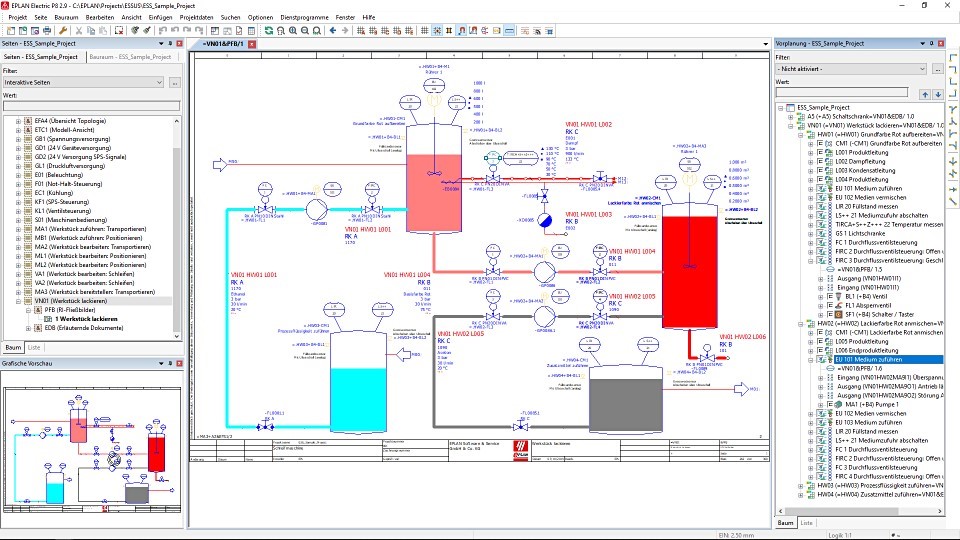
Task: Click the blue Back arrow icon
Action: click(333, 30)
